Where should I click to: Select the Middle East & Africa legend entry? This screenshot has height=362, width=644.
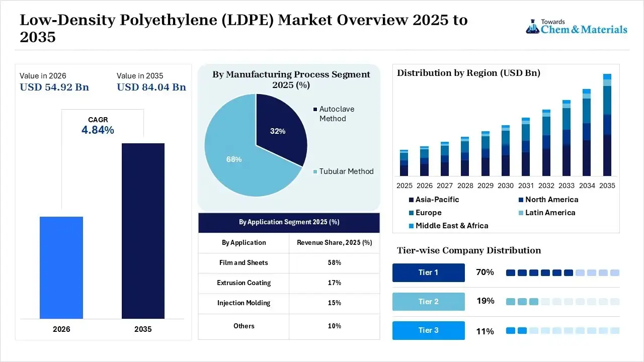pyautogui.click(x=449, y=226)
